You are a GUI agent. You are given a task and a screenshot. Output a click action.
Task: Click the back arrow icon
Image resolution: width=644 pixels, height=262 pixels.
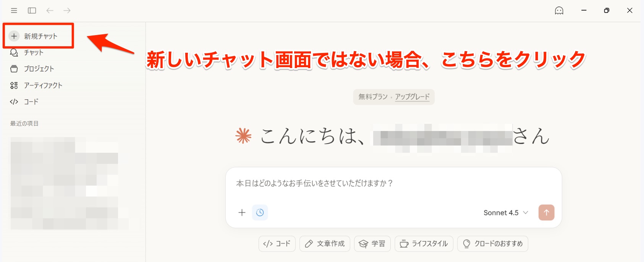pyautogui.click(x=50, y=11)
